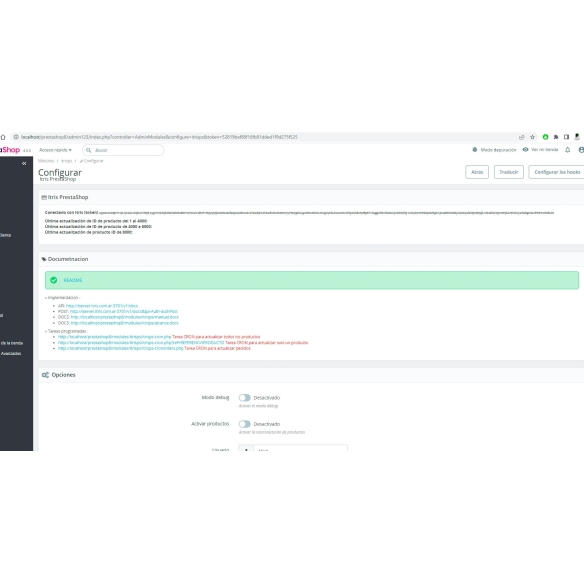Click the 'Activar la sincronización de productos' hint
584x584 pixels.
coord(272,432)
